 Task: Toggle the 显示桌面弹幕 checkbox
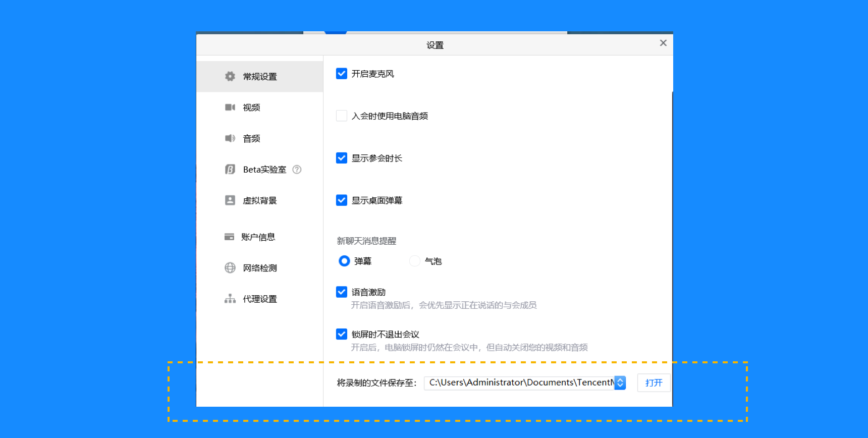click(x=342, y=200)
